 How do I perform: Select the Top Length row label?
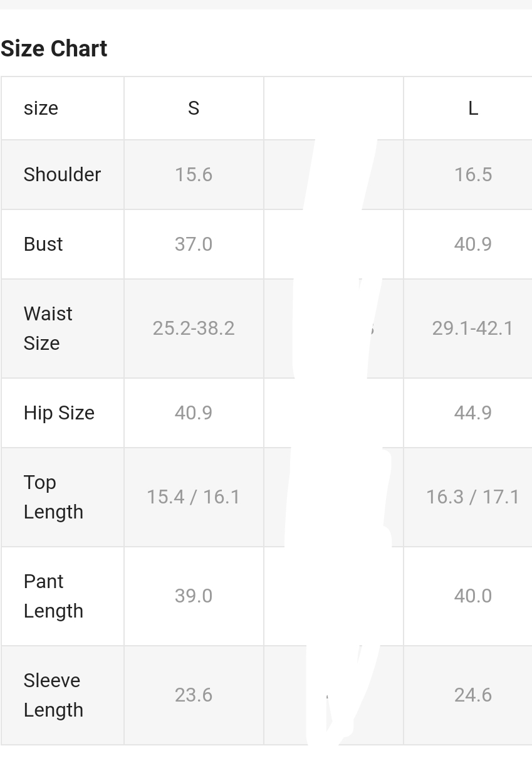53,497
